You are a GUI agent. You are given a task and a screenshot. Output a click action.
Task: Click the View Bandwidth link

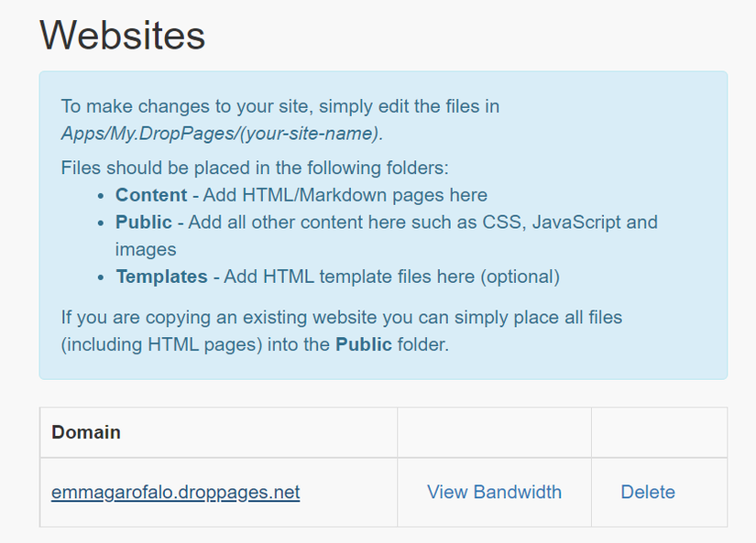click(x=494, y=493)
